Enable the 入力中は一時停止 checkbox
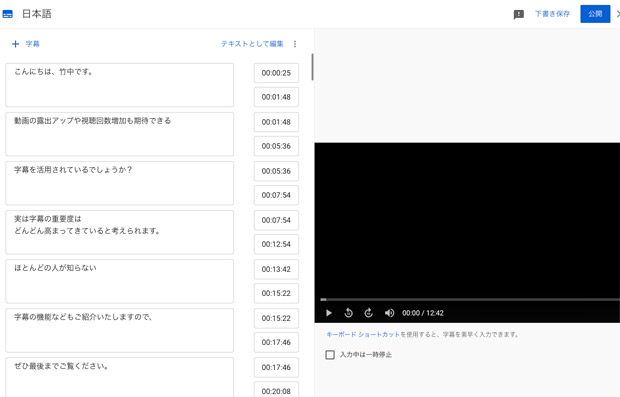The width and height of the screenshot is (620, 397). pos(330,355)
